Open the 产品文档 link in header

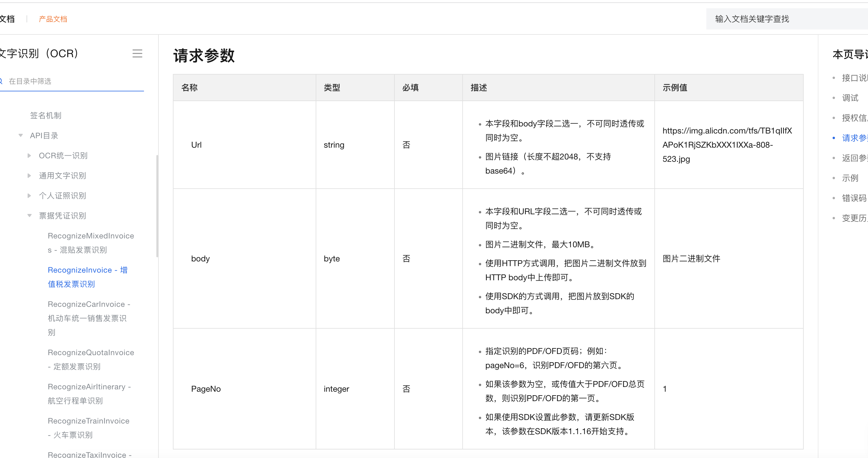[x=53, y=19]
